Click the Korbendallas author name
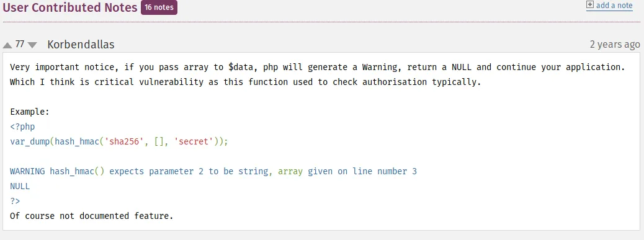Screen dimensions: 644x240 (x=81, y=44)
